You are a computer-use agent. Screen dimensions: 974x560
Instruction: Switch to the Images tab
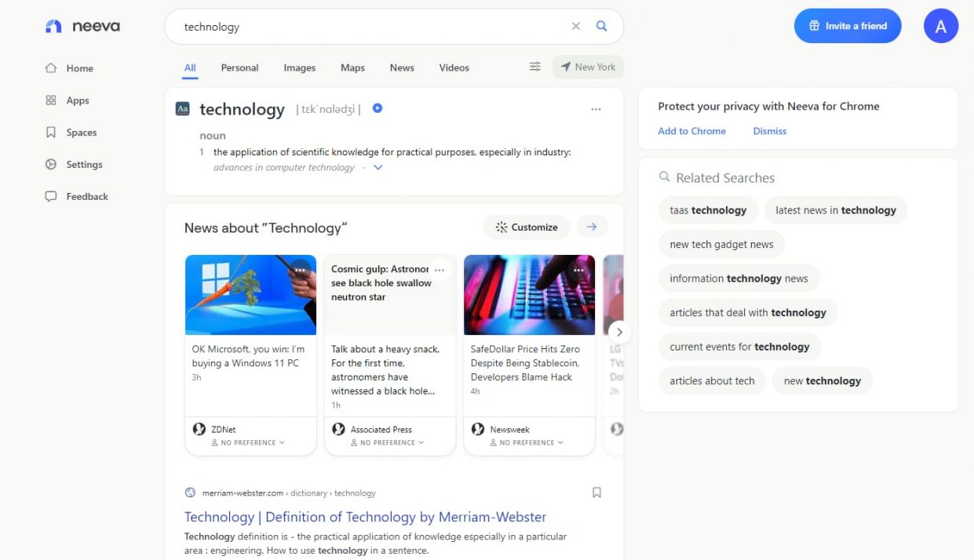pos(299,68)
